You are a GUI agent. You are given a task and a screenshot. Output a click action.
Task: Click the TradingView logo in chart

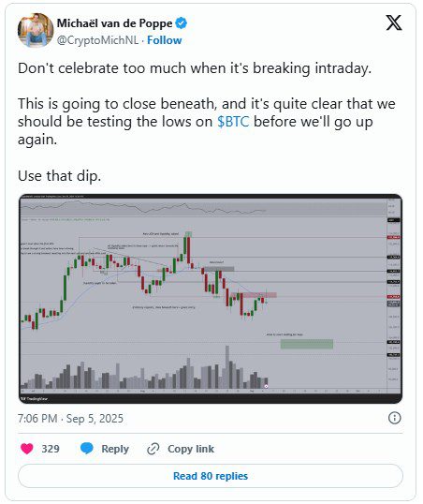34,398
